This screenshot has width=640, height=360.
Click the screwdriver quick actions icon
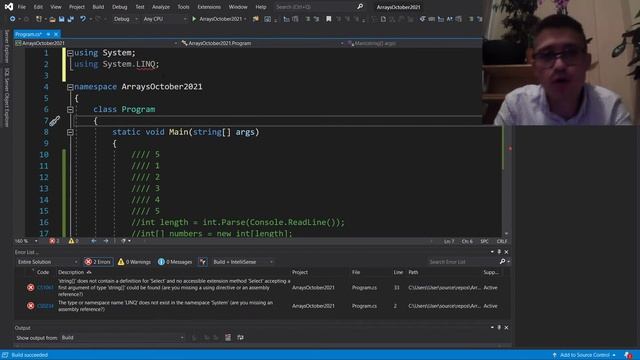tap(55, 121)
